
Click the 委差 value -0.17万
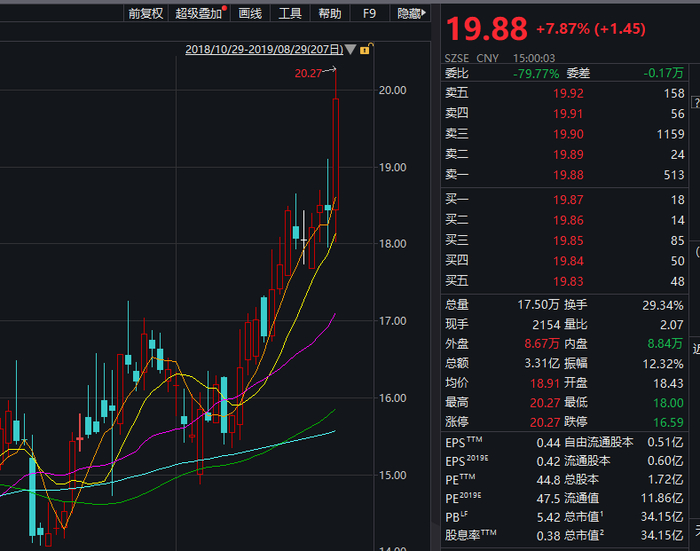(663, 73)
